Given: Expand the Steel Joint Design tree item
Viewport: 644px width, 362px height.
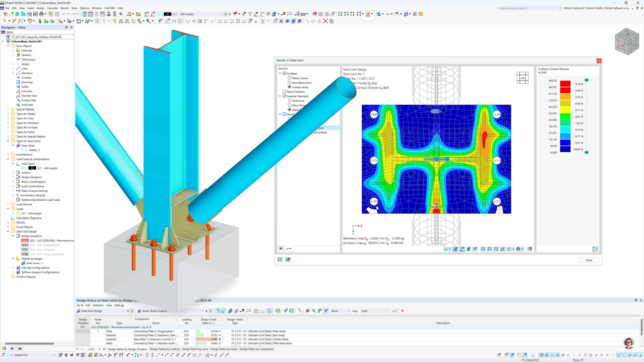Looking at the screenshot, I should point(8,231).
